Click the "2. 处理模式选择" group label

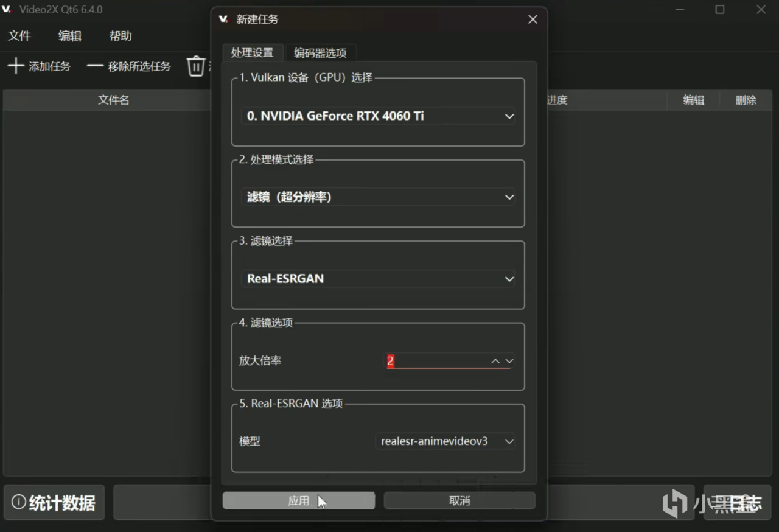pos(276,159)
